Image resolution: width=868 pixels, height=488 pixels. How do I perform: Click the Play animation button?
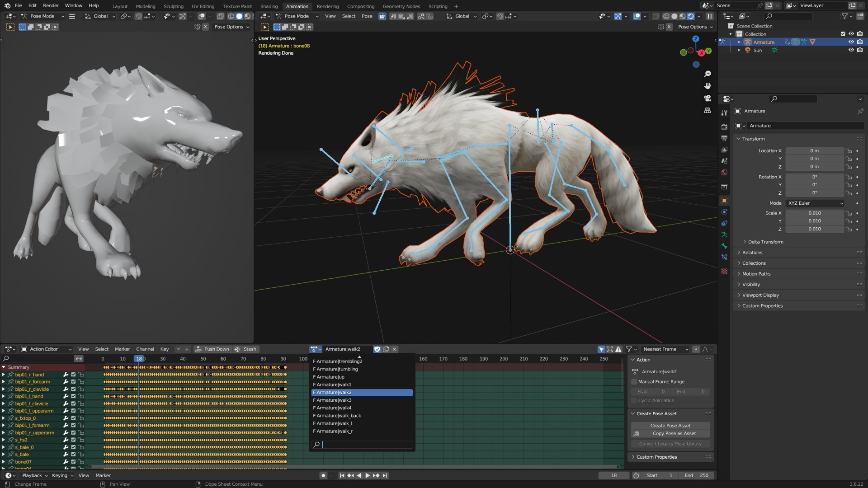tap(368, 475)
